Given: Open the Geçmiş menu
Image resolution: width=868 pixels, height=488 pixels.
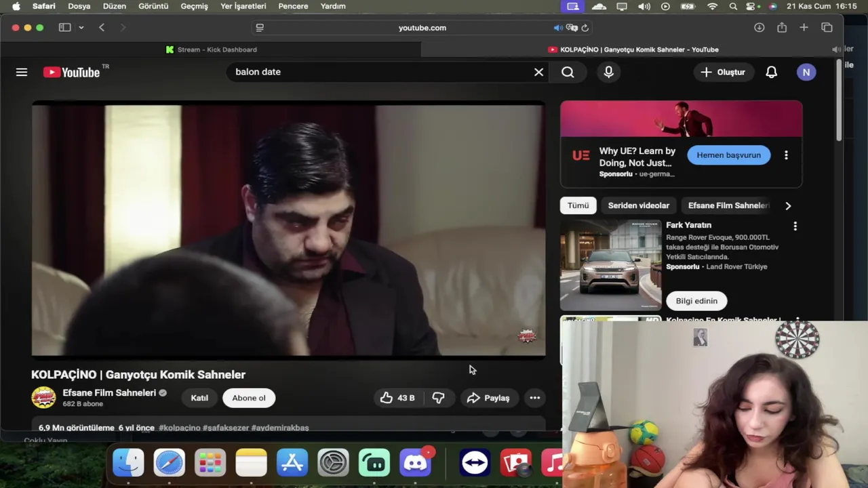Looking at the screenshot, I should 195,6.
